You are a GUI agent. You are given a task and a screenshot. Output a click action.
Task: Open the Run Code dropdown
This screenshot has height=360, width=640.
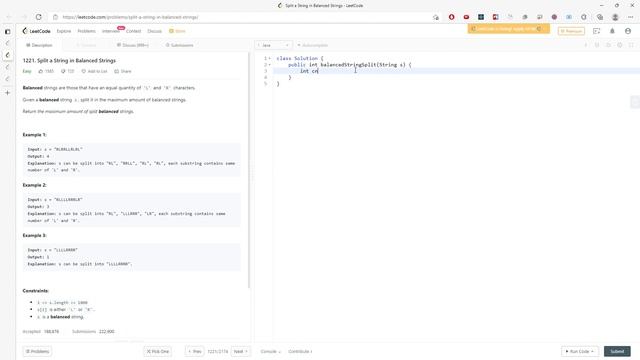pos(580,351)
